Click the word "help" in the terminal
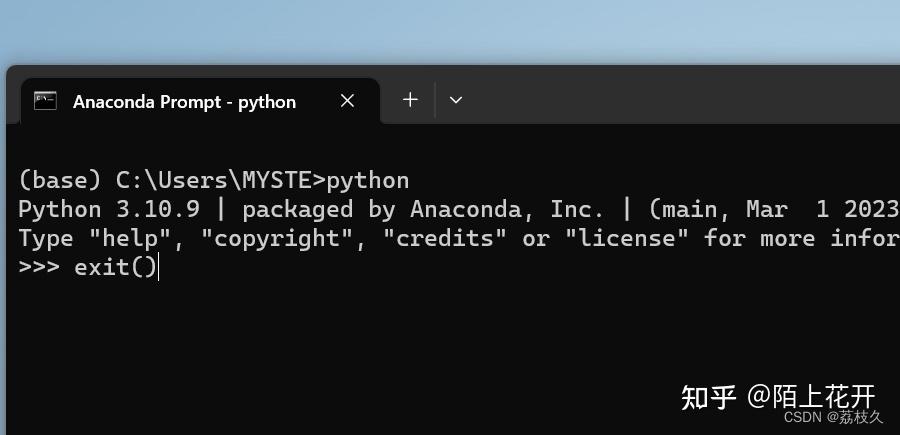The width and height of the screenshot is (900, 435). 131,238
